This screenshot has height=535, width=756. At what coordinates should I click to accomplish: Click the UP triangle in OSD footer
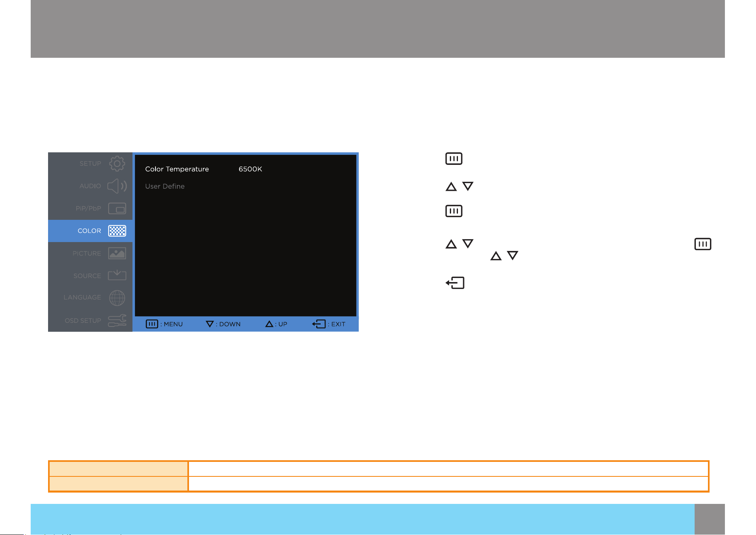click(x=269, y=324)
